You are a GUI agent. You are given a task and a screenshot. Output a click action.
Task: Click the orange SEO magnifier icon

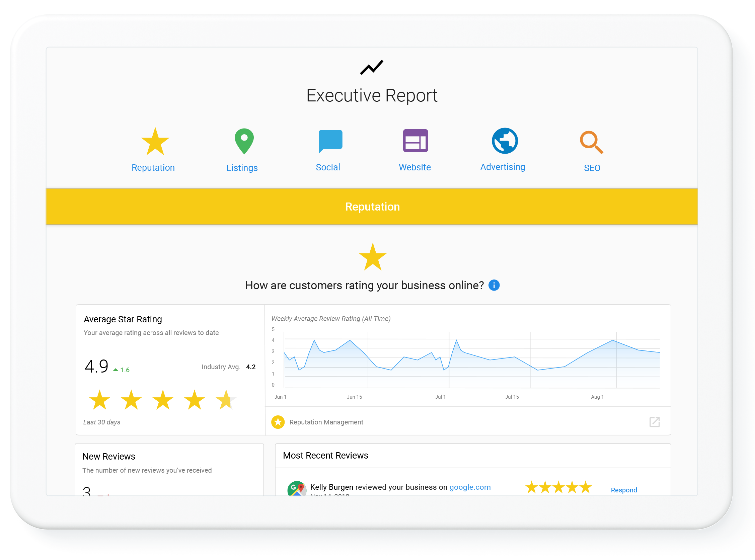coord(591,142)
